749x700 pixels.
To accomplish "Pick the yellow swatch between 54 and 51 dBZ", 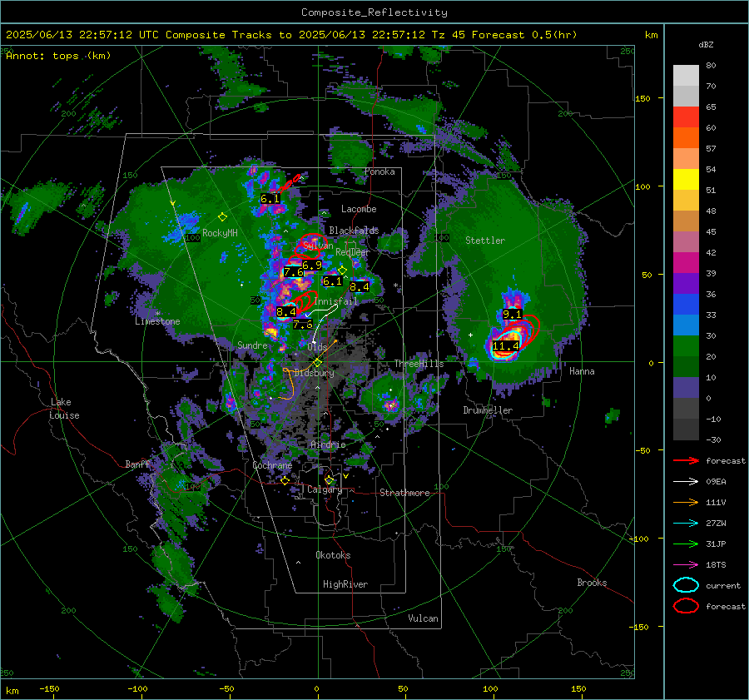I will pyautogui.click(x=686, y=180).
